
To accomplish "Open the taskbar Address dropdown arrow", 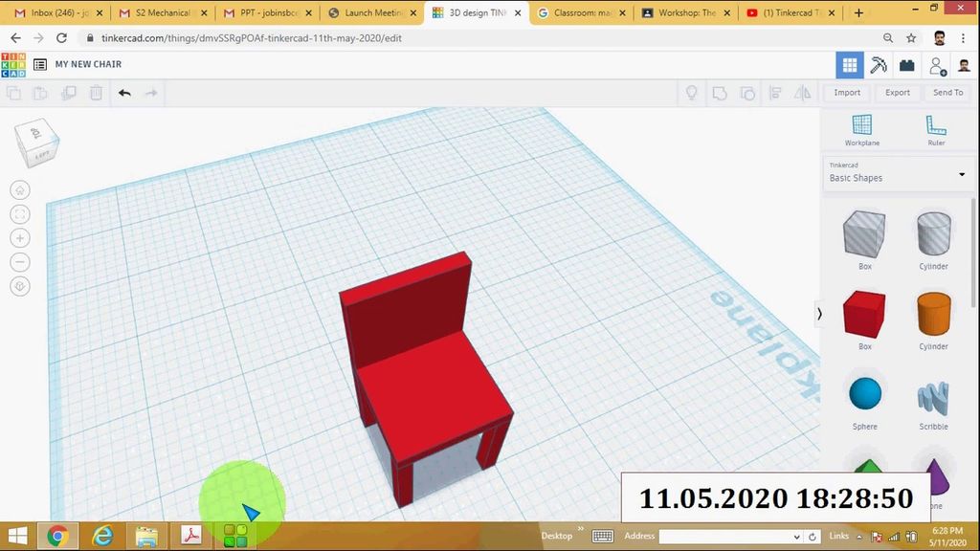I will [x=796, y=537].
